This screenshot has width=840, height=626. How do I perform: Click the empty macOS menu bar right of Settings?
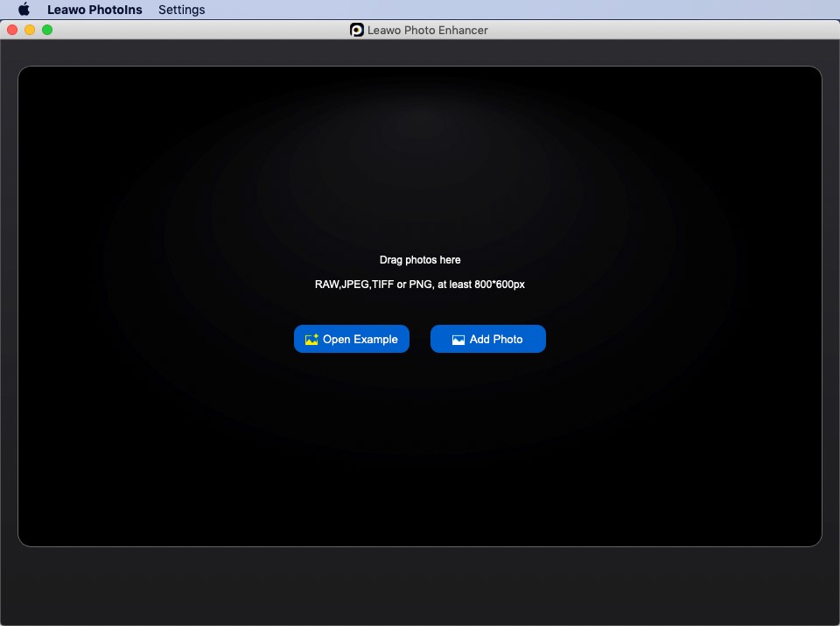[x=525, y=10]
